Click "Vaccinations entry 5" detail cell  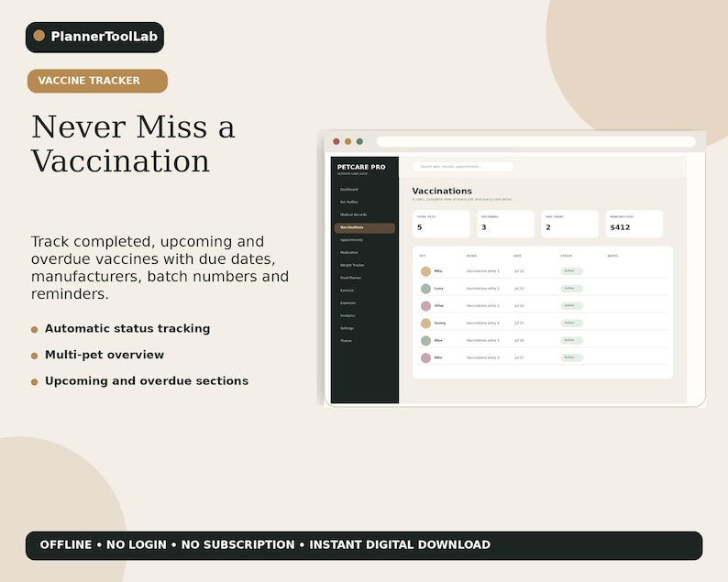point(483,341)
